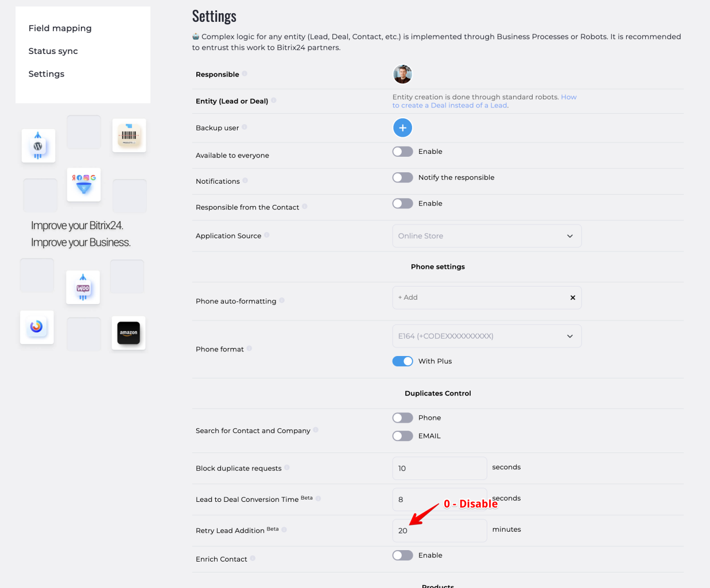Select the social media lead funnel icon
Viewport: 710px width, 588px height.
point(84,184)
